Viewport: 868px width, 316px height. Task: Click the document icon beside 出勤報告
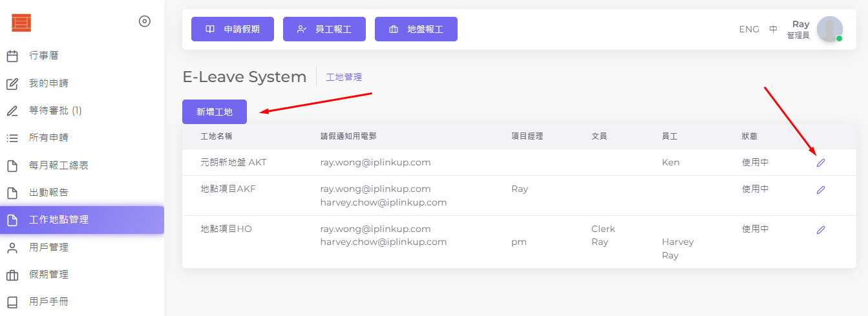click(x=12, y=193)
